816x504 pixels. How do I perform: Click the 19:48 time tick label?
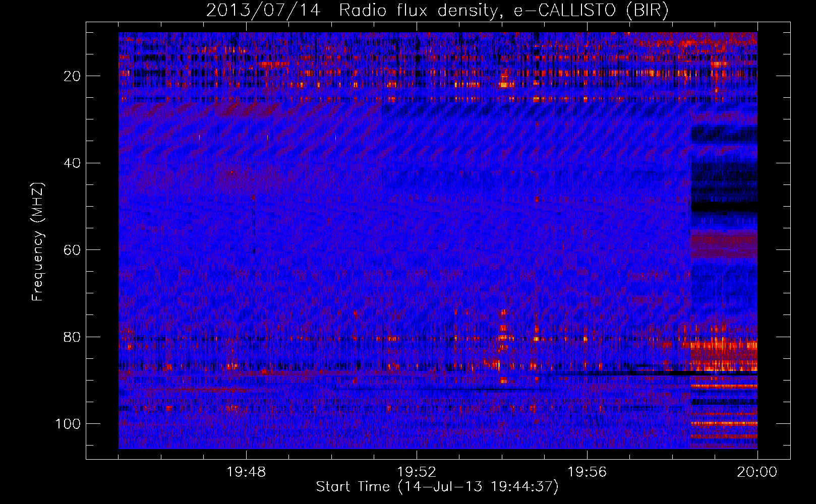tap(246, 472)
